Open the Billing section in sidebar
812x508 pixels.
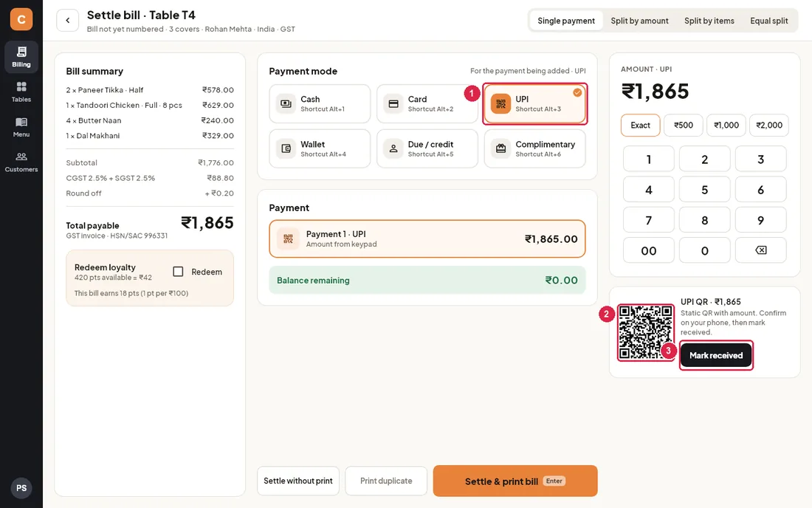21,56
